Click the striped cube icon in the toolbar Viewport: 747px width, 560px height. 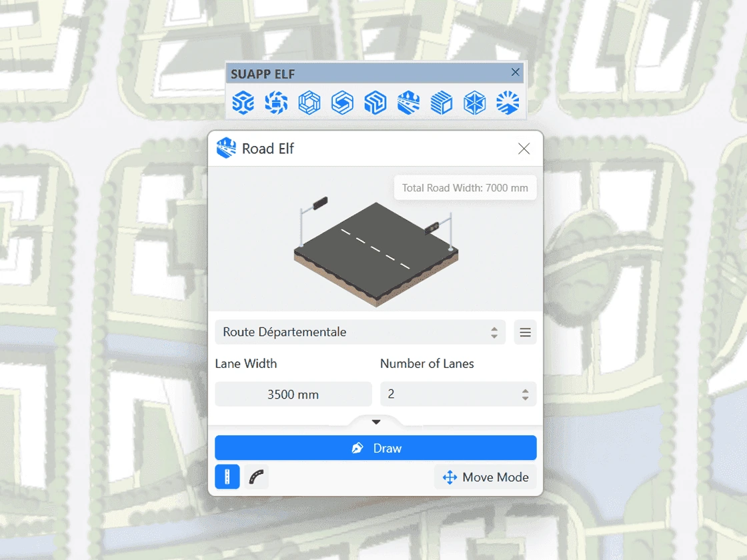pos(442,103)
